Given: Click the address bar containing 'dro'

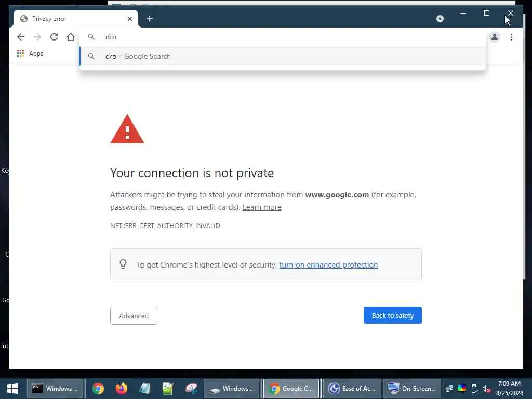Looking at the screenshot, I should [x=282, y=37].
